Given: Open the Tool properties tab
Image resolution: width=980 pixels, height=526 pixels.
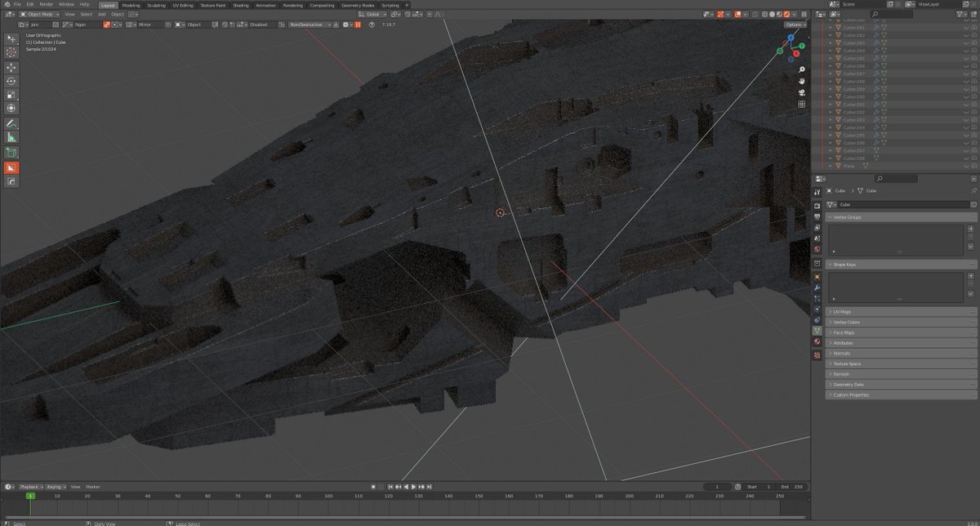Looking at the screenshot, I should (x=817, y=192).
